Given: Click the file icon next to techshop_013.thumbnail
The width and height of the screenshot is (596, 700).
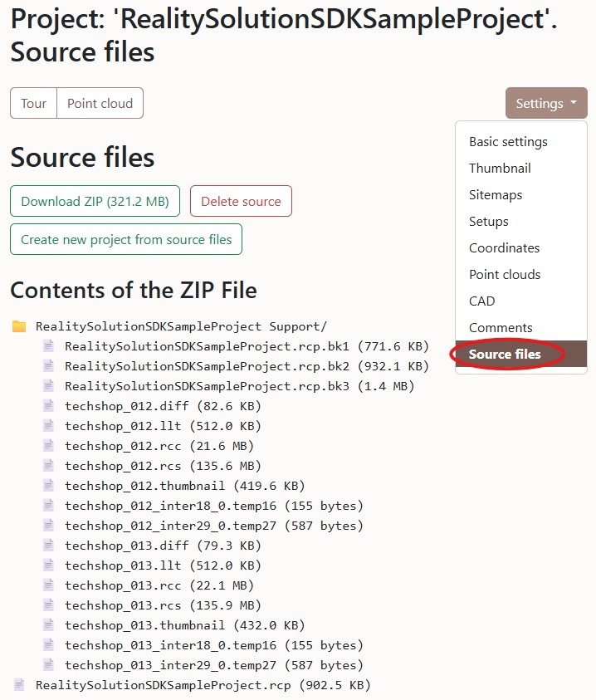Looking at the screenshot, I should pos(48,625).
